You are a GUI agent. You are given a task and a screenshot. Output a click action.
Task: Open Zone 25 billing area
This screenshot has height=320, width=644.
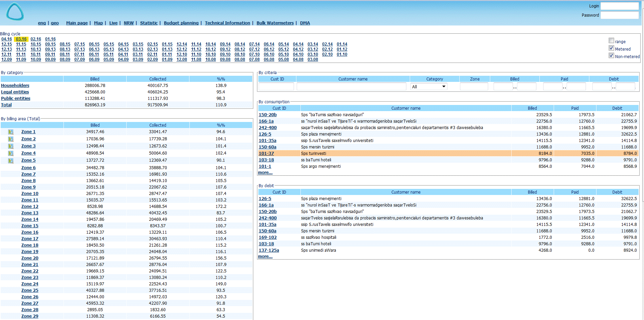click(x=30, y=290)
